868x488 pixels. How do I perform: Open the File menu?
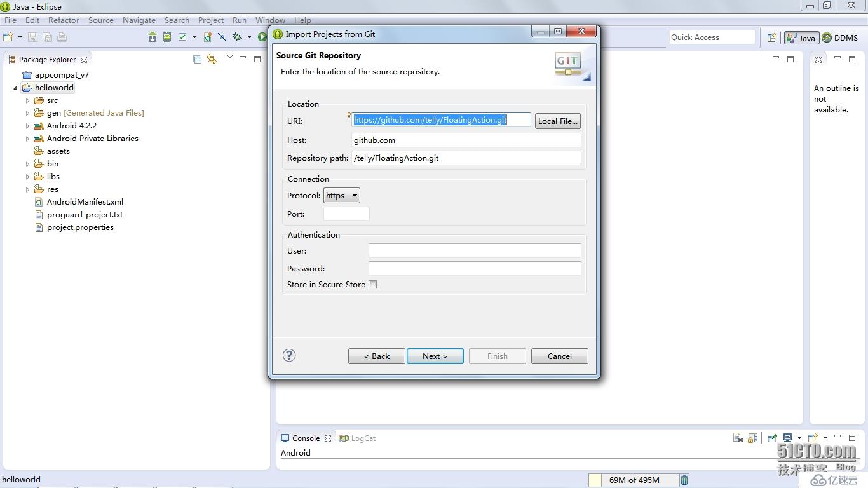(x=11, y=20)
